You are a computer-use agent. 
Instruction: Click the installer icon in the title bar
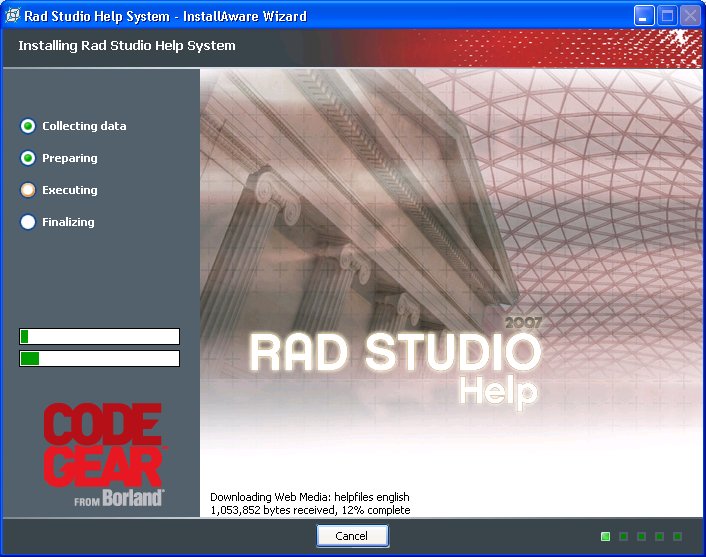[x=12, y=16]
